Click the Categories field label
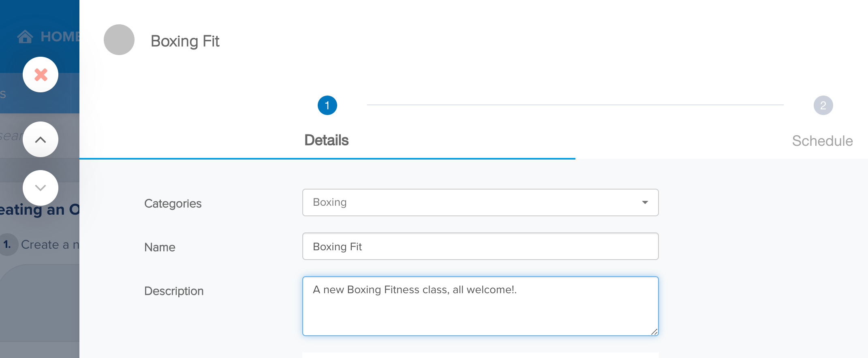 (173, 203)
